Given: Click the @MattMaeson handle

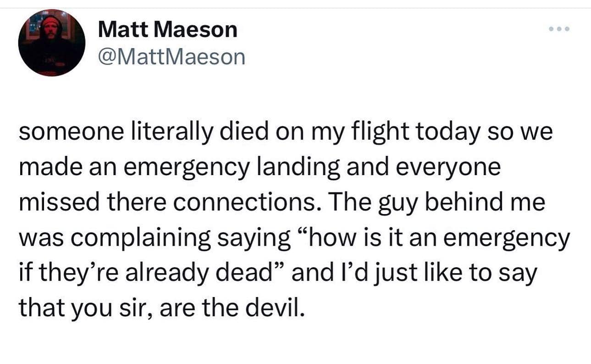Looking at the screenshot, I should tap(171, 57).
